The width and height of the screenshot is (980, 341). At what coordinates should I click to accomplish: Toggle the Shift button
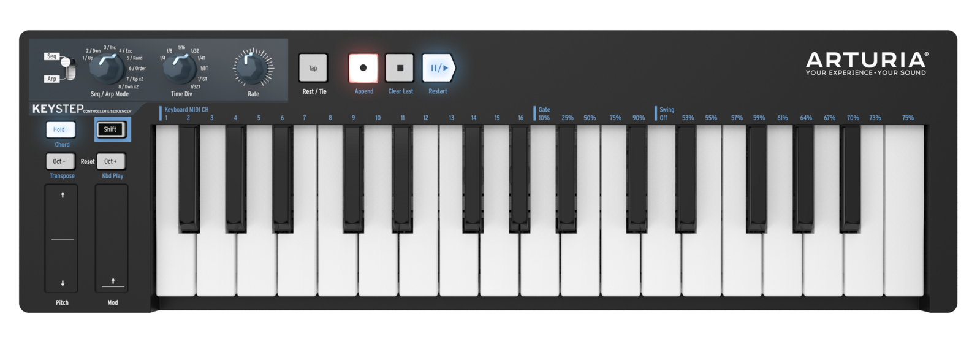point(111,129)
